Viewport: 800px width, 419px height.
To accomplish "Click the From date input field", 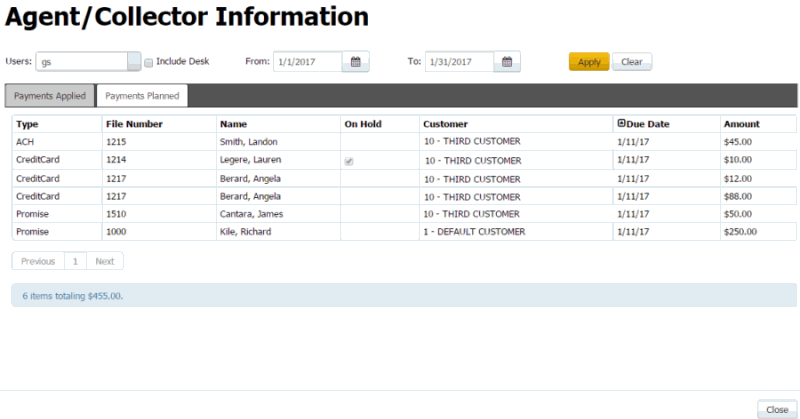I will tap(307, 62).
